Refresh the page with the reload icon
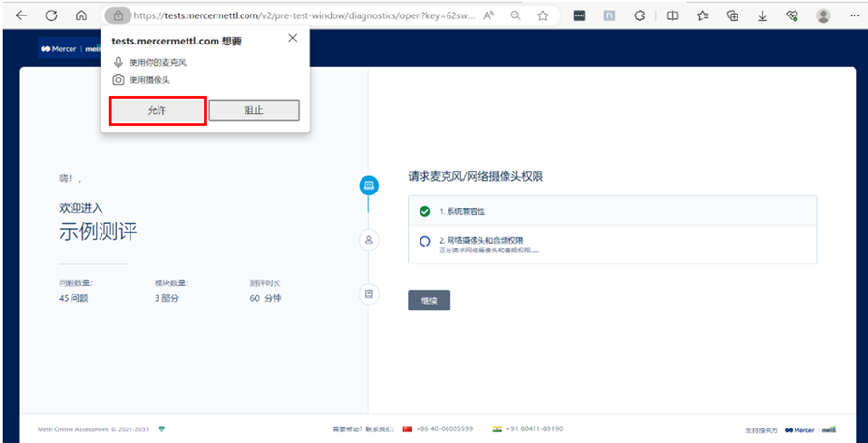Viewport: 868px width, 443px height. tap(51, 15)
